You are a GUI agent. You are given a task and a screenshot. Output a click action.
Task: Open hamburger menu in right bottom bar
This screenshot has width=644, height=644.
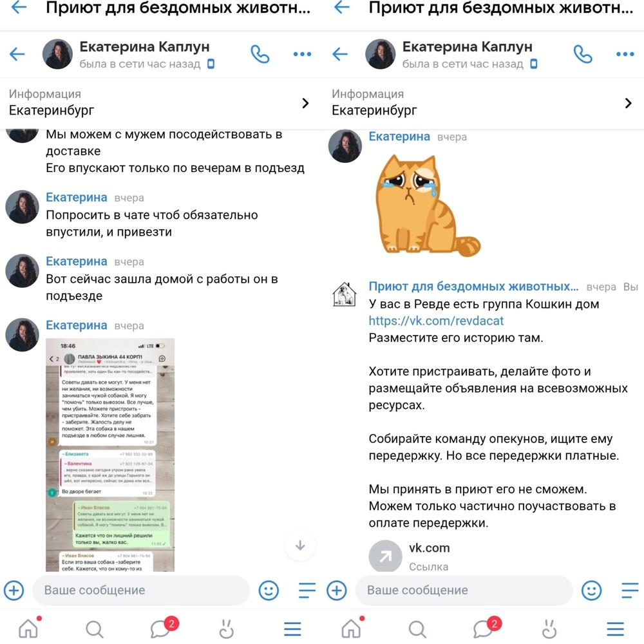[615, 629]
